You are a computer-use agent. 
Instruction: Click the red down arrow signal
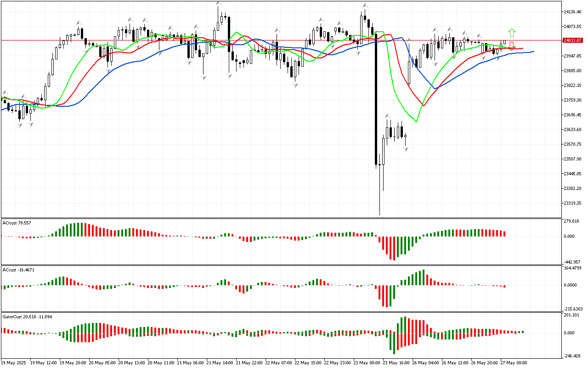pos(511,46)
